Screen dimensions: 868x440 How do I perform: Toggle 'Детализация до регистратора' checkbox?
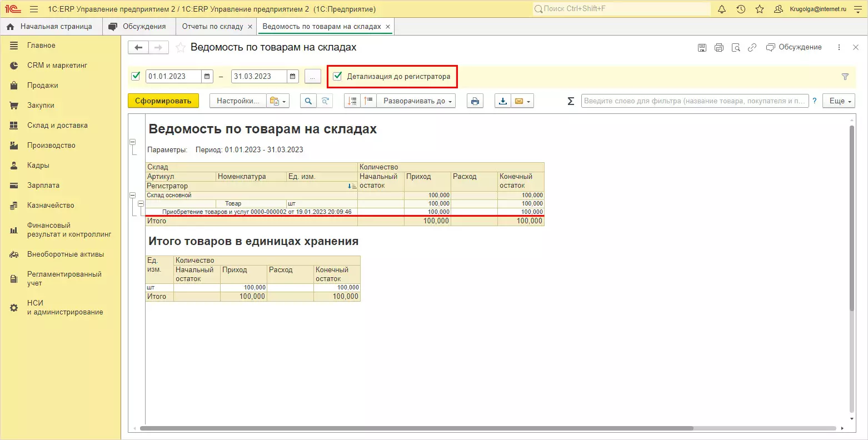tap(337, 76)
